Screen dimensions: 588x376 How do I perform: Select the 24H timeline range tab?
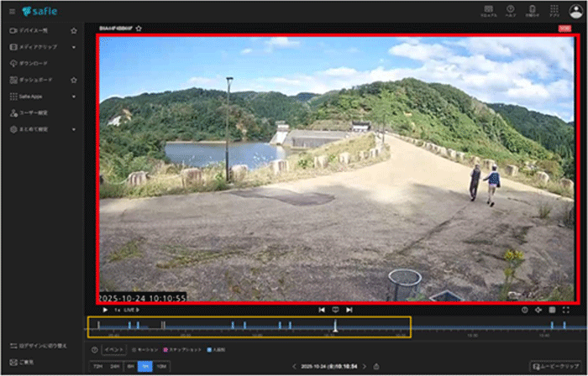(x=114, y=366)
